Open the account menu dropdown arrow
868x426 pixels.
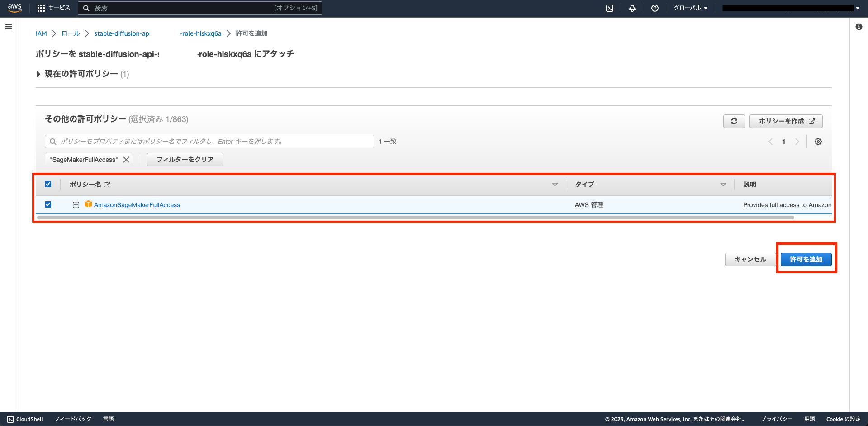tap(858, 8)
